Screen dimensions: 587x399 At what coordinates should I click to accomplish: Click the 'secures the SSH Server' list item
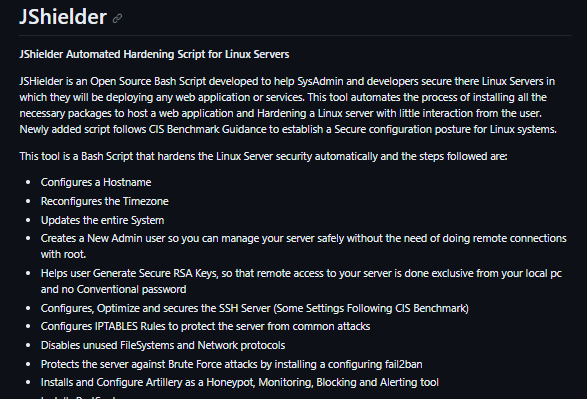pyautogui.click(x=255, y=308)
